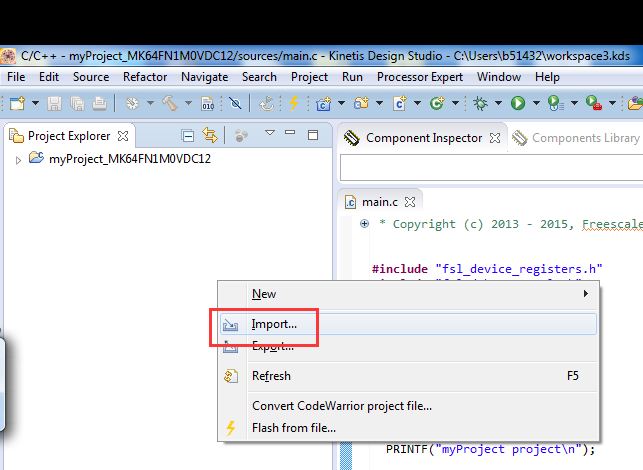The image size is (643, 470).
Task: Open the hammer Build dropdown arrow
Action: tap(188, 103)
